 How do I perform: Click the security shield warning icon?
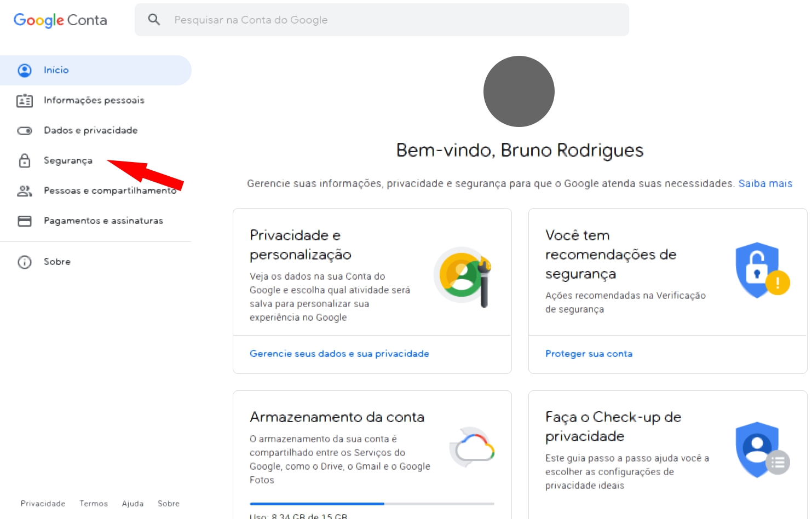[762, 270]
